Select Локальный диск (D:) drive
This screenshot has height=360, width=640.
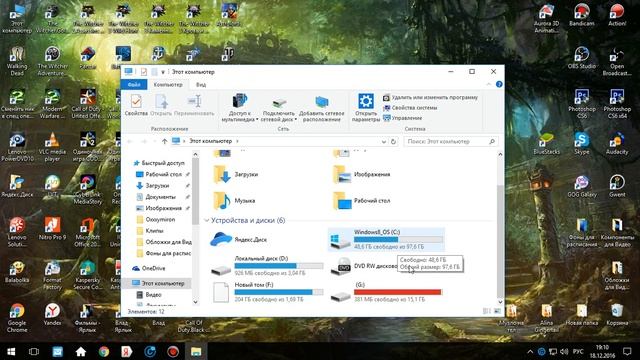click(x=267, y=266)
